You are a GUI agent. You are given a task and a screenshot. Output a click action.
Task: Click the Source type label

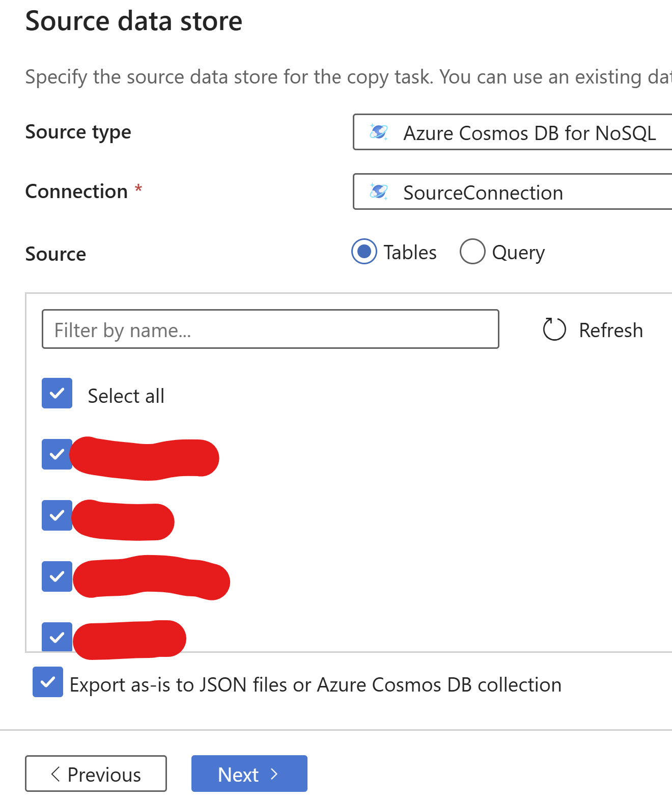pos(78,132)
